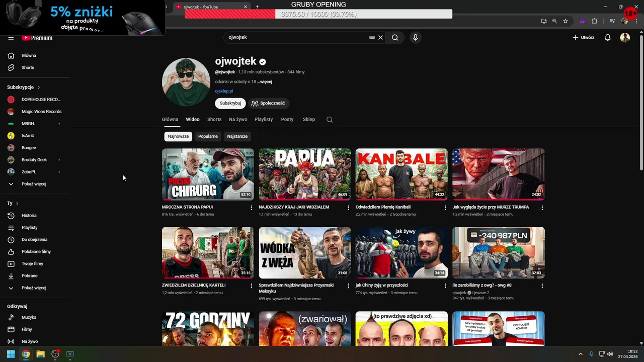Open Chrome extensions puzzle icon
The image size is (644, 362).
pos(595,21)
